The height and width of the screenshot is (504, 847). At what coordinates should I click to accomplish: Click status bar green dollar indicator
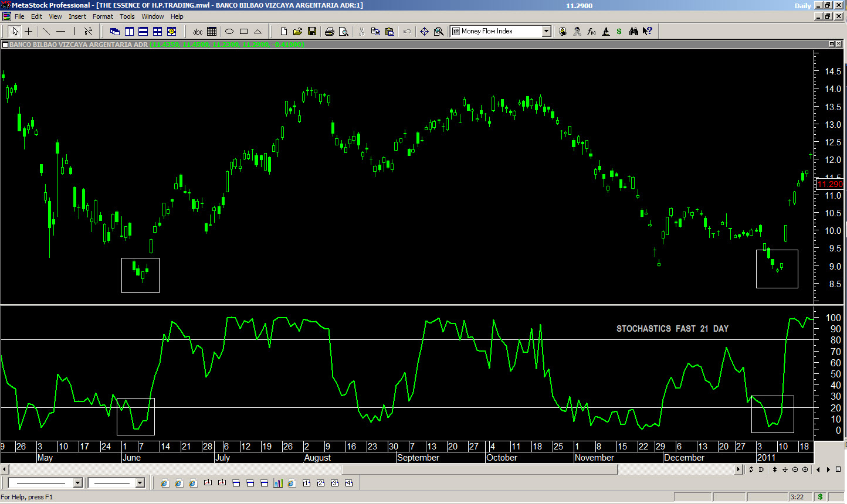[x=820, y=497]
